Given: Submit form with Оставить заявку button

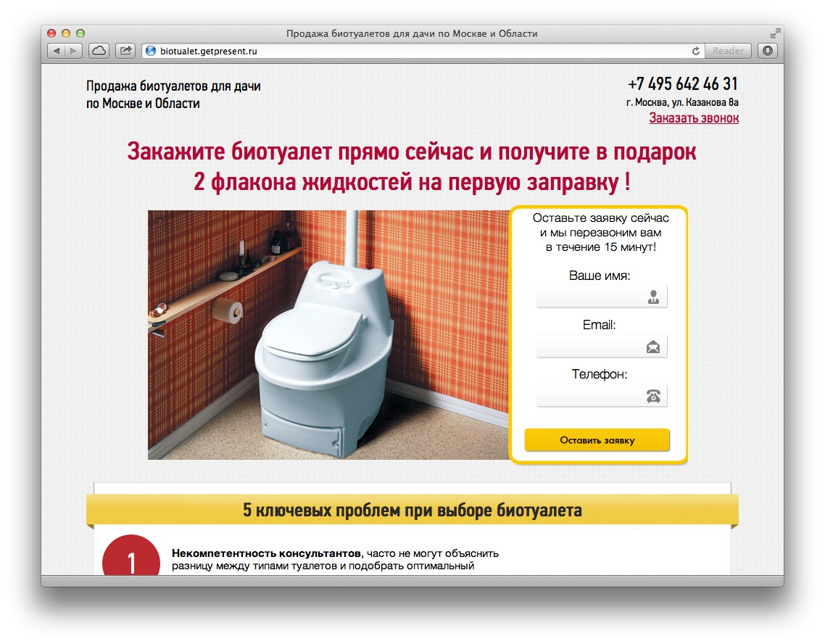Looking at the screenshot, I should (597, 440).
